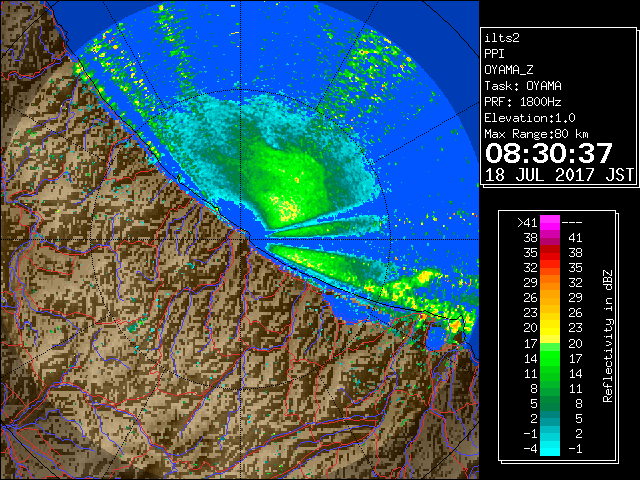The height and width of the screenshot is (480, 640).
Task: Click the 'PPI' scan type text
Action: (494, 54)
